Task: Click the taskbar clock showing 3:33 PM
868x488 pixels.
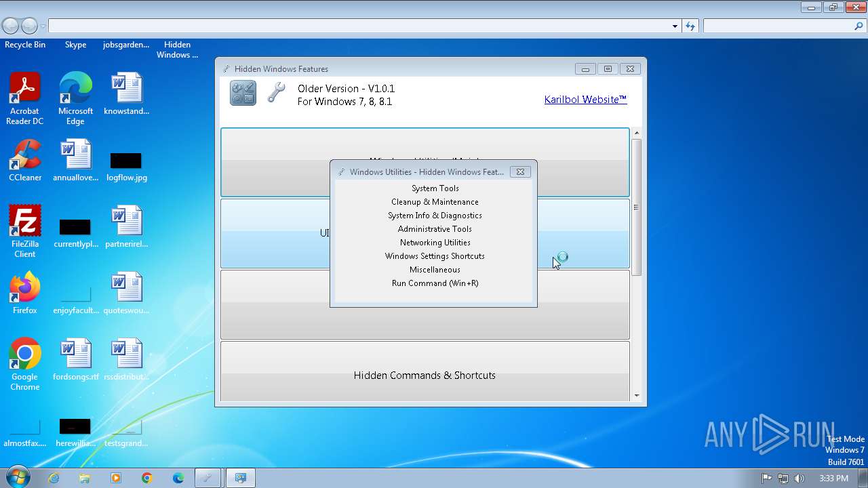Action: (833, 478)
